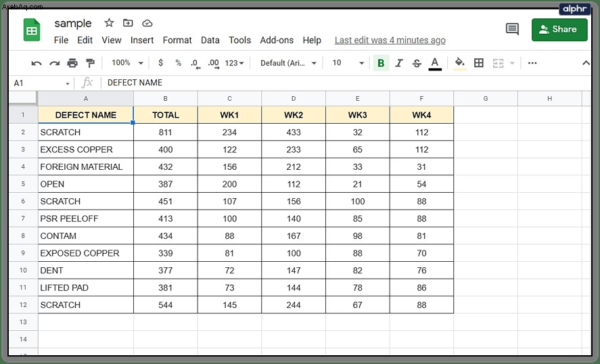Select total value 544
This screenshot has width=600, height=364.
click(x=165, y=305)
